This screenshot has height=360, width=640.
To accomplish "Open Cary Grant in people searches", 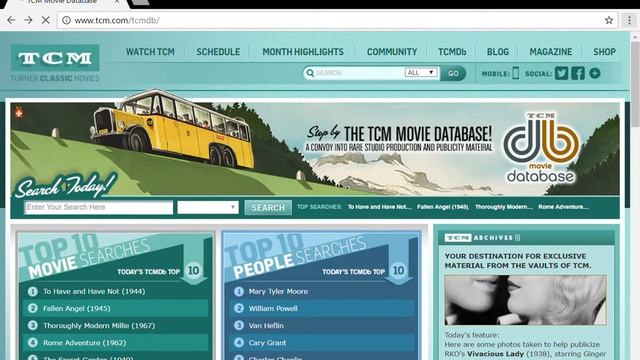I will pos(267,343).
